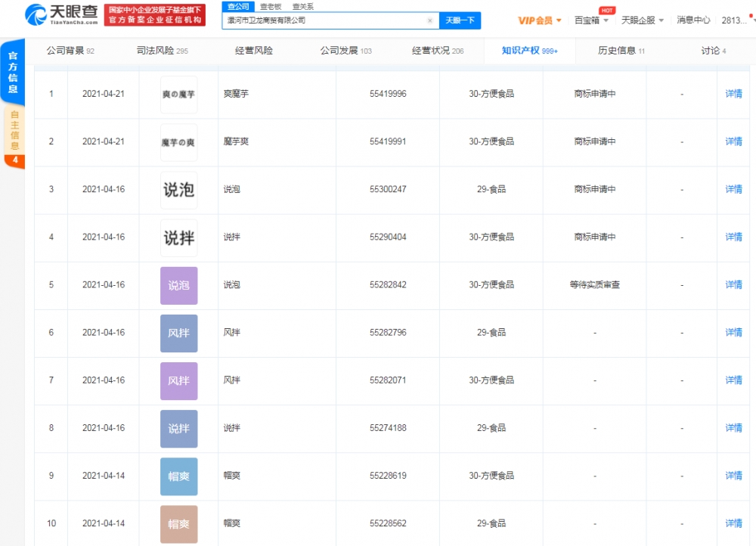This screenshot has width=756, height=546.
Task: Click the company name search input field
Action: [325, 20]
